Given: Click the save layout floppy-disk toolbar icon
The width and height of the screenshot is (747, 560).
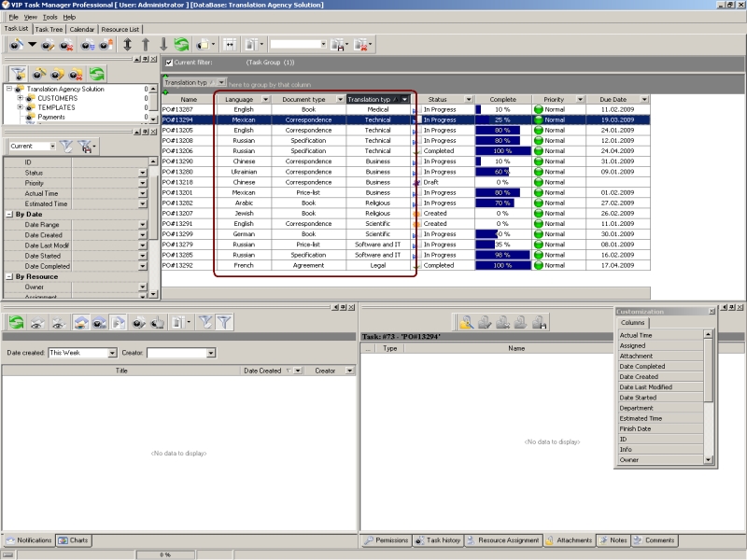Looking at the screenshot, I should click(338, 45).
